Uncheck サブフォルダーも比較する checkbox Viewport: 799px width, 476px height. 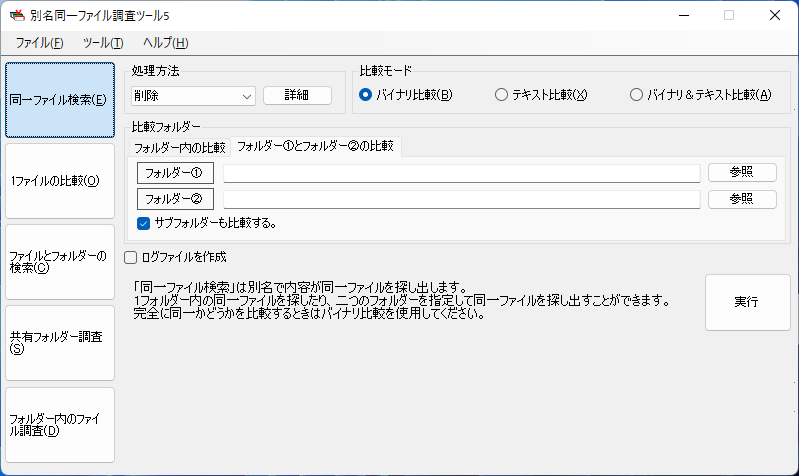point(144,223)
